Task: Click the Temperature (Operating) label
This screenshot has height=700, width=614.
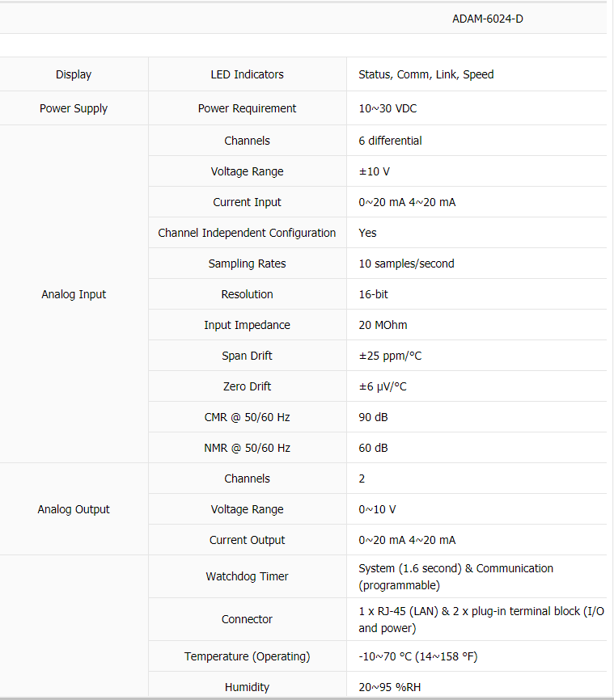Action: 247,656
